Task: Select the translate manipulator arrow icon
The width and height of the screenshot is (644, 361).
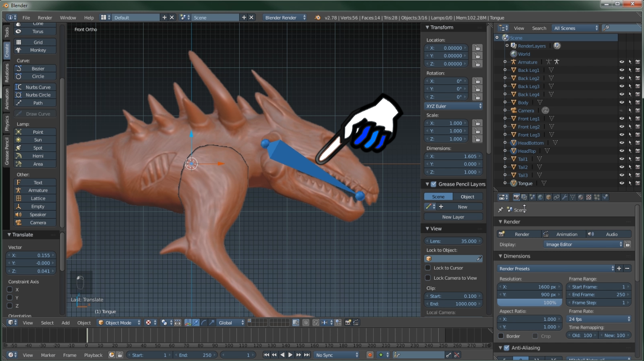Action: point(196,323)
